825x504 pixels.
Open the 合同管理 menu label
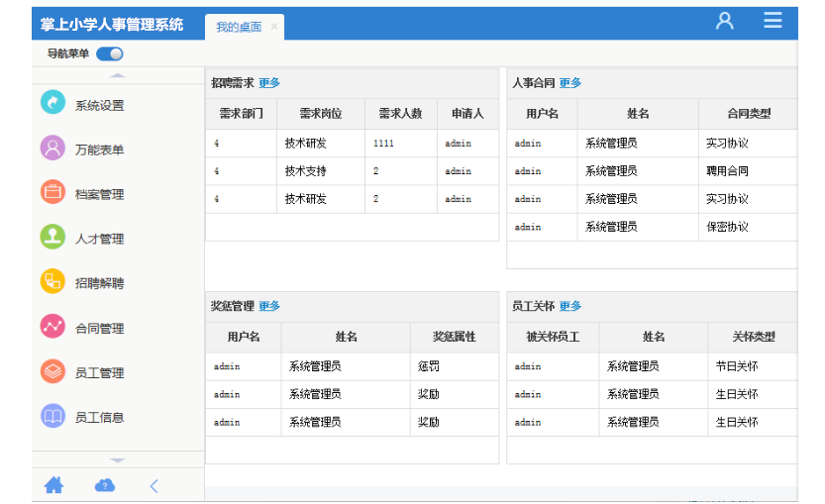99,329
